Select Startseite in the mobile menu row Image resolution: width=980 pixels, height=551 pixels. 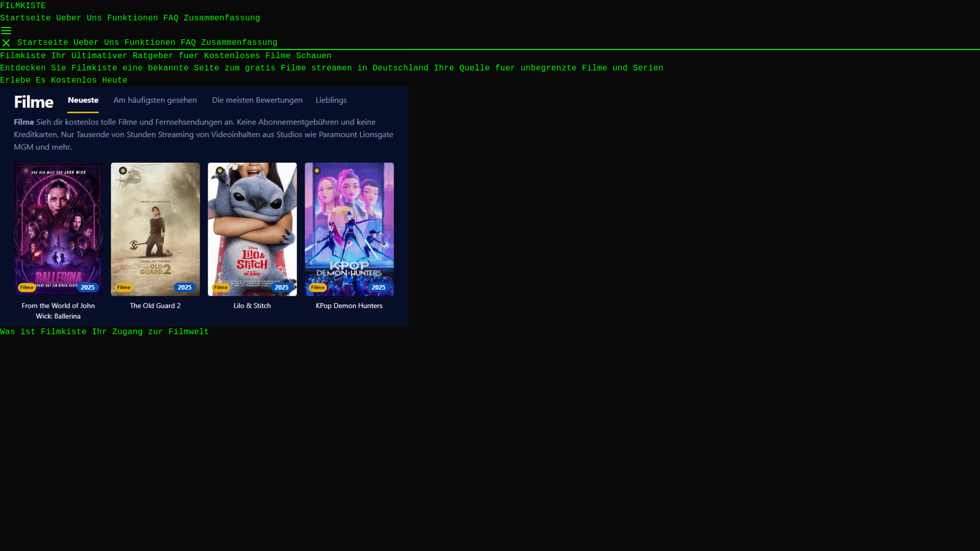click(43, 43)
